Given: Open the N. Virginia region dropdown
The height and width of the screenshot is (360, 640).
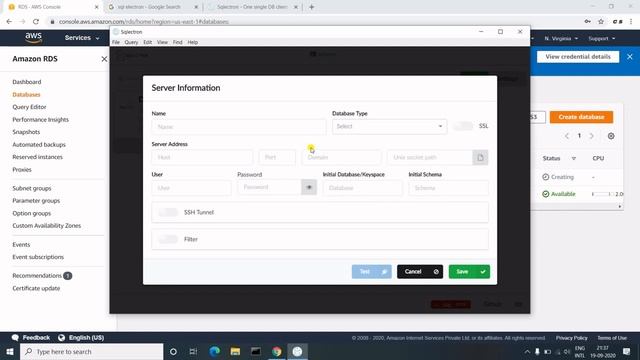Looking at the screenshot, I should click(561, 38).
